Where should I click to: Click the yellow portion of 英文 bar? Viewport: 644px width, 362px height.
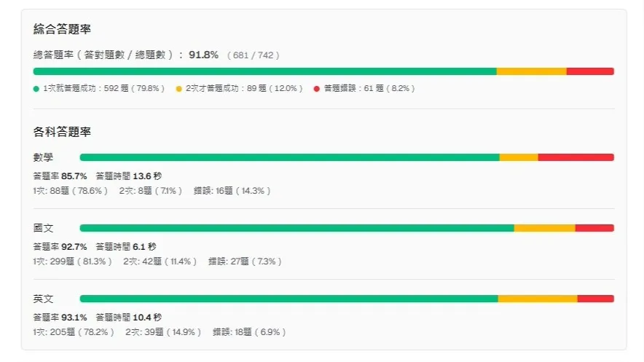[538, 299]
